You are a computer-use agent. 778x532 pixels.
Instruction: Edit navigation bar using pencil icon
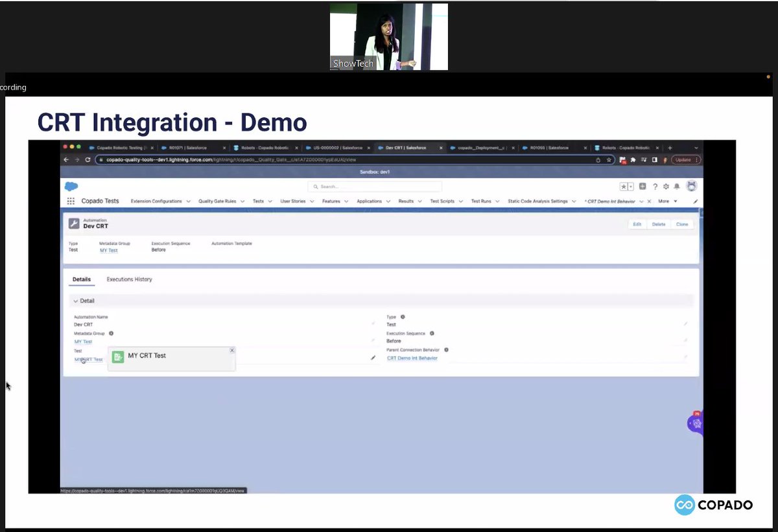pos(696,202)
